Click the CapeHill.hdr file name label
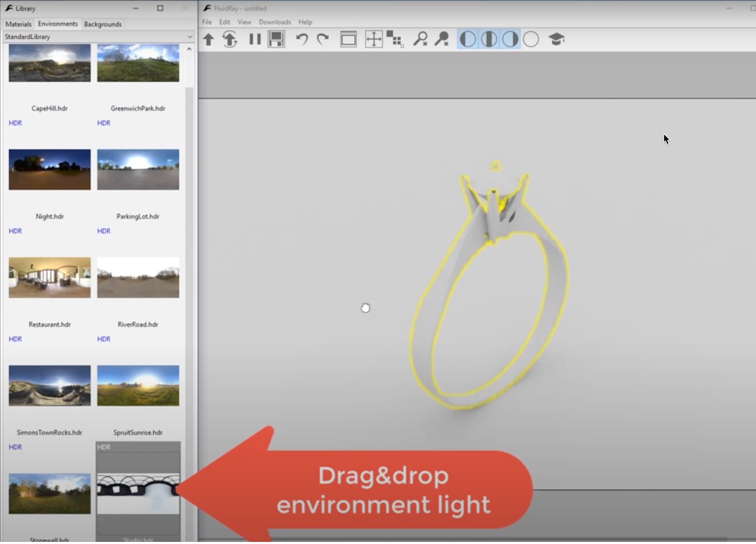 (49, 109)
